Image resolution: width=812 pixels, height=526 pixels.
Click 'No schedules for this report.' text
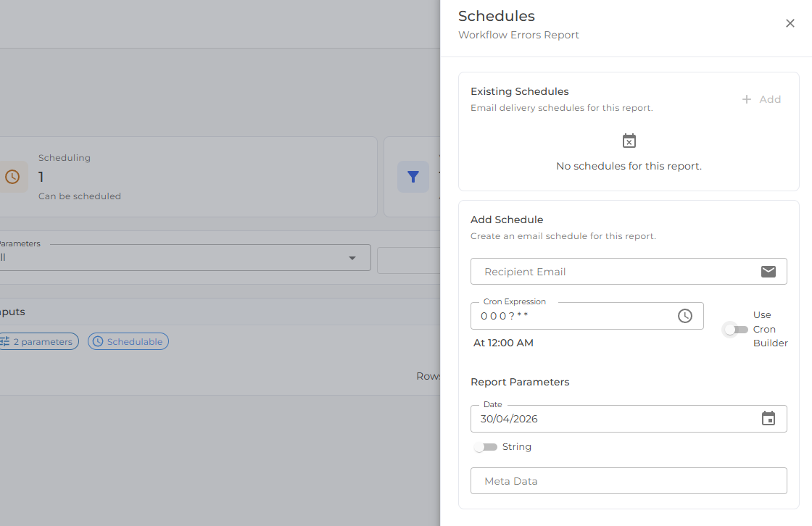[629, 166]
